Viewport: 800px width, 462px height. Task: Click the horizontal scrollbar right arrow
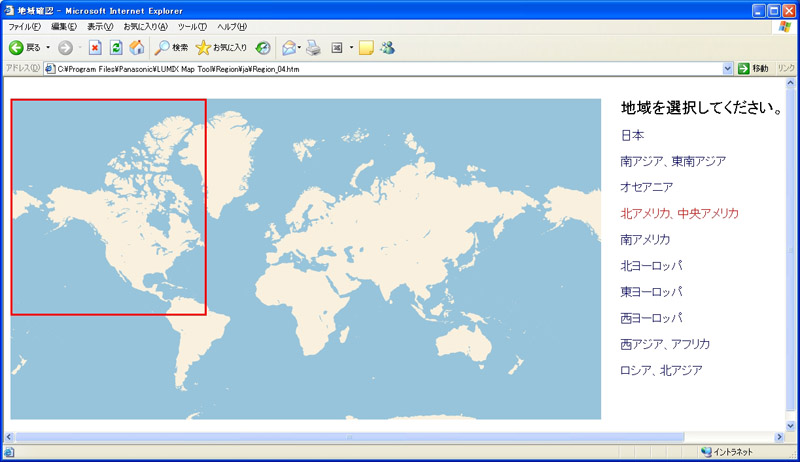(x=779, y=437)
